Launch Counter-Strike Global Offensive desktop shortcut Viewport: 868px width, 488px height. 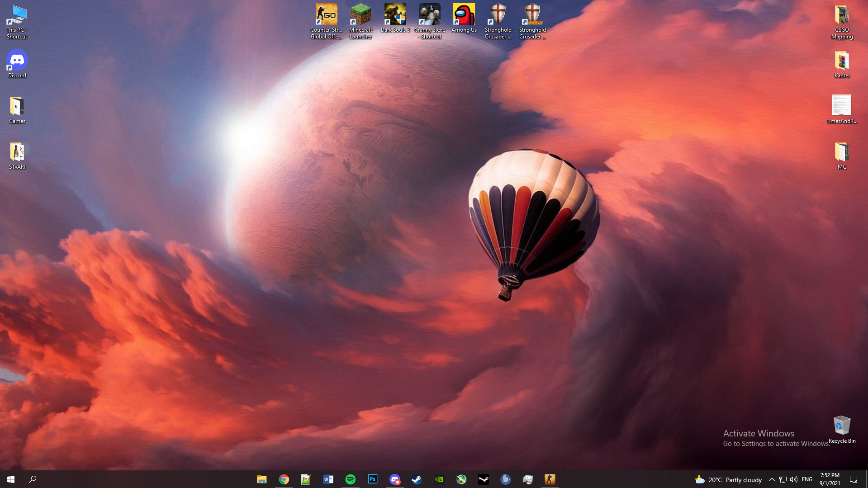326,22
